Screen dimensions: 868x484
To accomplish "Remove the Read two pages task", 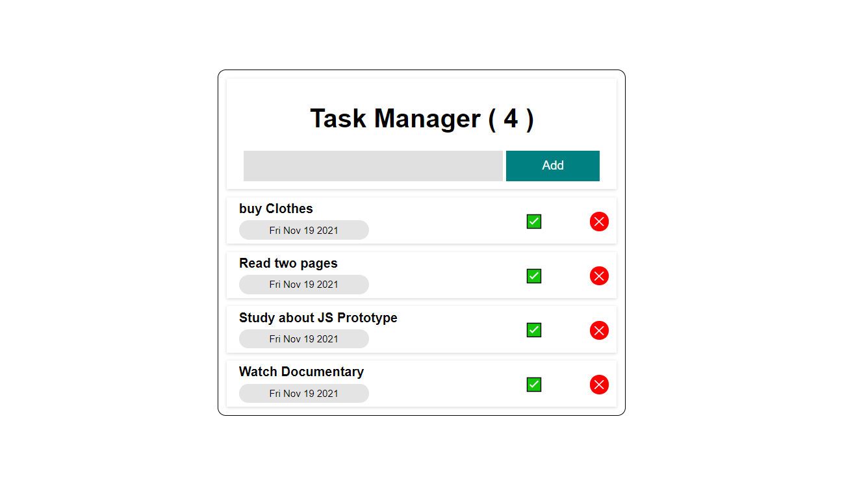I will click(x=599, y=276).
